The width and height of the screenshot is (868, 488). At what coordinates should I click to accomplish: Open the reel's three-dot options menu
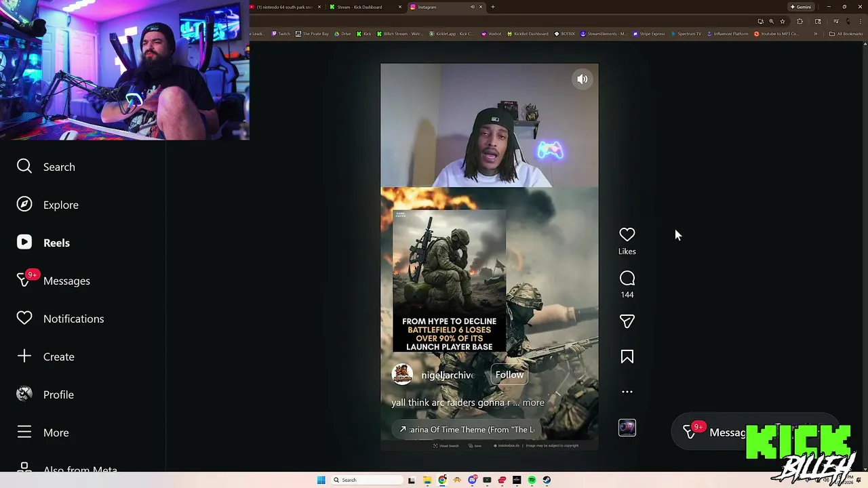click(627, 392)
